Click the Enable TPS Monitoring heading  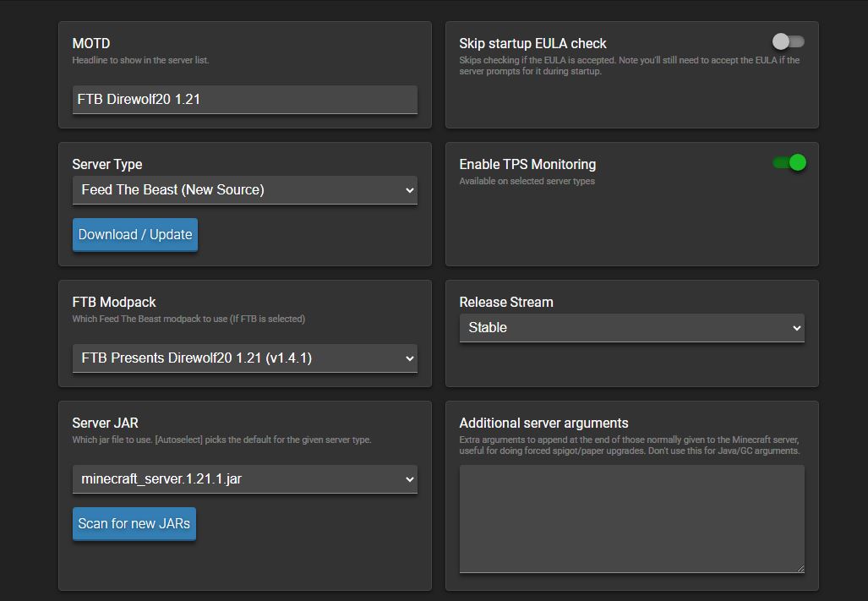tap(527, 164)
